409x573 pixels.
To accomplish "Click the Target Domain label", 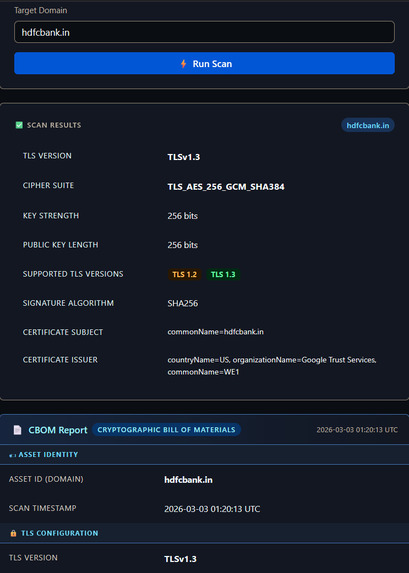I will 41,10.
